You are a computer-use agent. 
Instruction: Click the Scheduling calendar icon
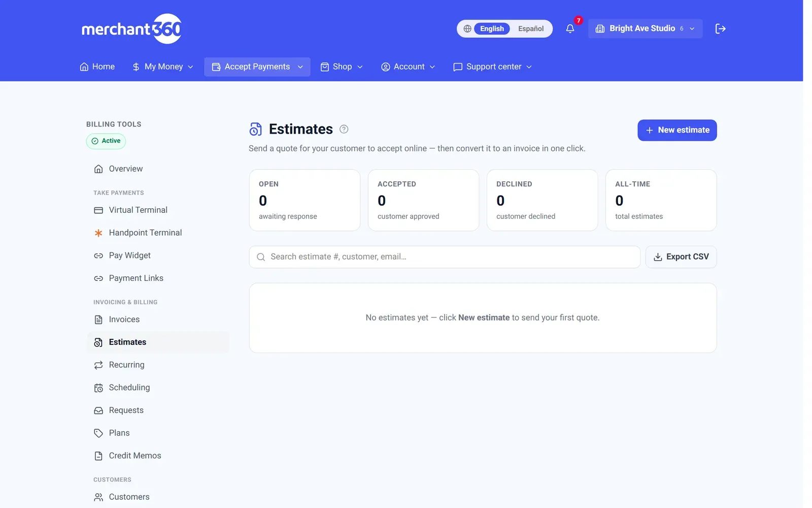pos(98,388)
